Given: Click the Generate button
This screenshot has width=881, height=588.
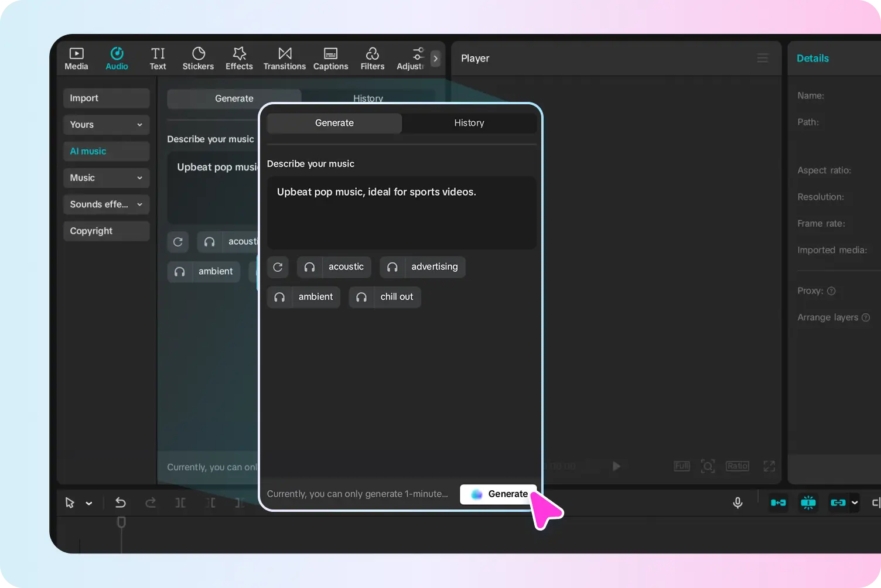Looking at the screenshot, I should pyautogui.click(x=498, y=494).
